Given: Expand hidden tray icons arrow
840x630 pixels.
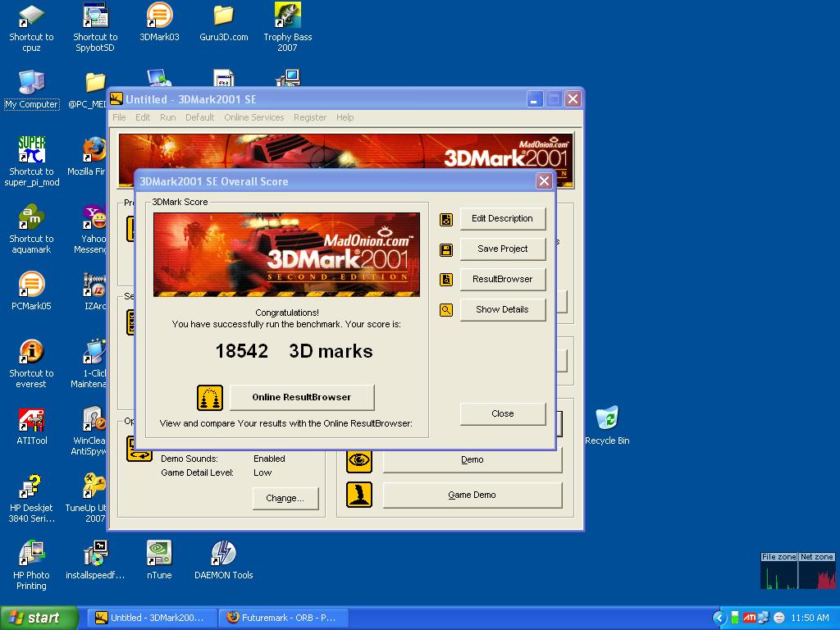Looking at the screenshot, I should coord(719,619).
